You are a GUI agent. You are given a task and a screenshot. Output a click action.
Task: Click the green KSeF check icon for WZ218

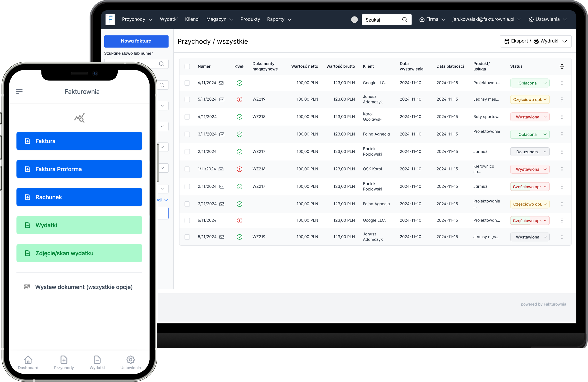239,117
